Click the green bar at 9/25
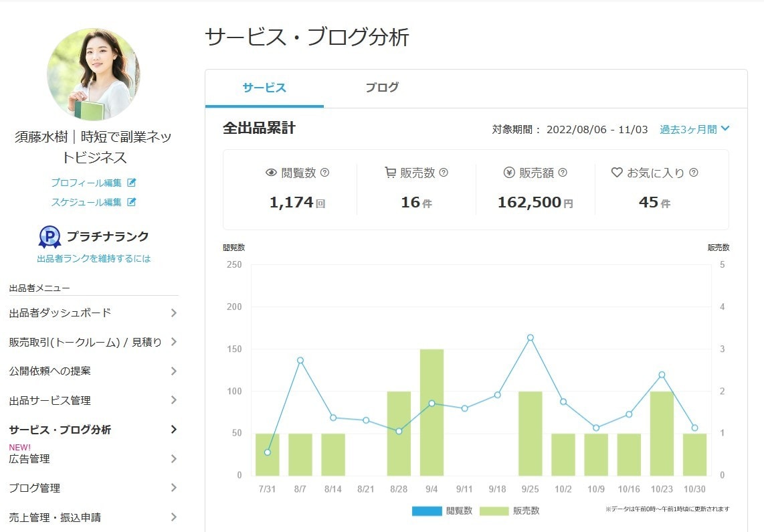Viewport: 764px width, 532px height. click(x=530, y=433)
